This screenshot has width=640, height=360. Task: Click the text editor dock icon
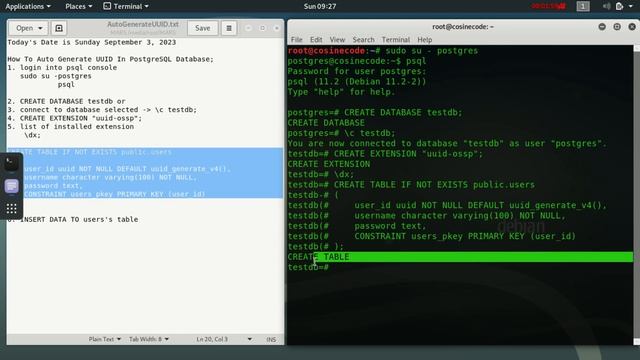click(x=11, y=186)
